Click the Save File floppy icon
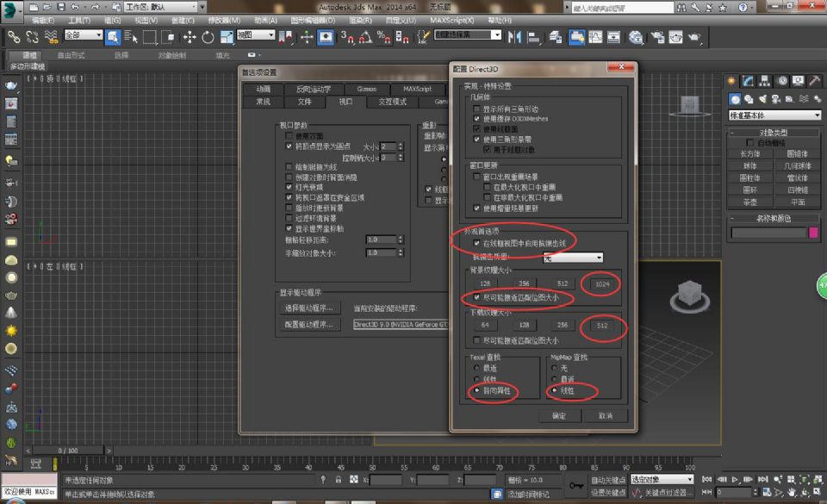The height and width of the screenshot is (504, 827). click(61, 7)
